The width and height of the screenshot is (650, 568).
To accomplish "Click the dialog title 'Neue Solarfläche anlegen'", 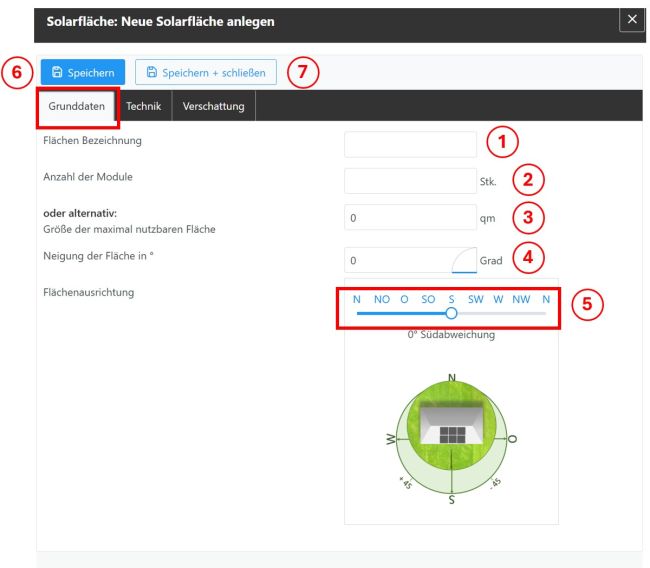I will [198, 22].
